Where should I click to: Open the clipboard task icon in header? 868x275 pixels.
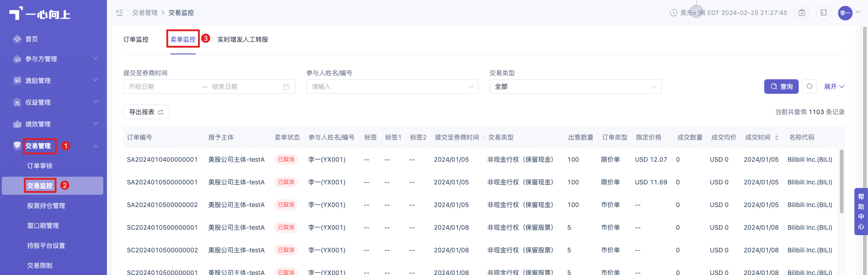point(802,13)
